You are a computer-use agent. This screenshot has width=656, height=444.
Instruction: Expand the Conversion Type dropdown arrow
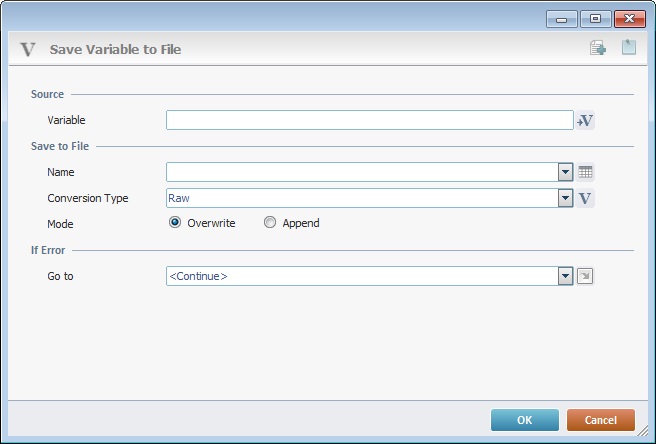pos(565,198)
